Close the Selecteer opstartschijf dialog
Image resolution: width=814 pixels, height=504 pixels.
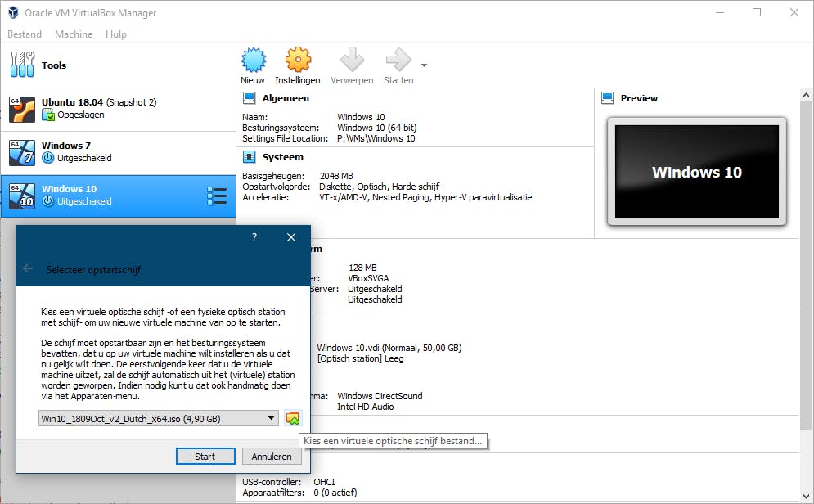tap(291, 237)
